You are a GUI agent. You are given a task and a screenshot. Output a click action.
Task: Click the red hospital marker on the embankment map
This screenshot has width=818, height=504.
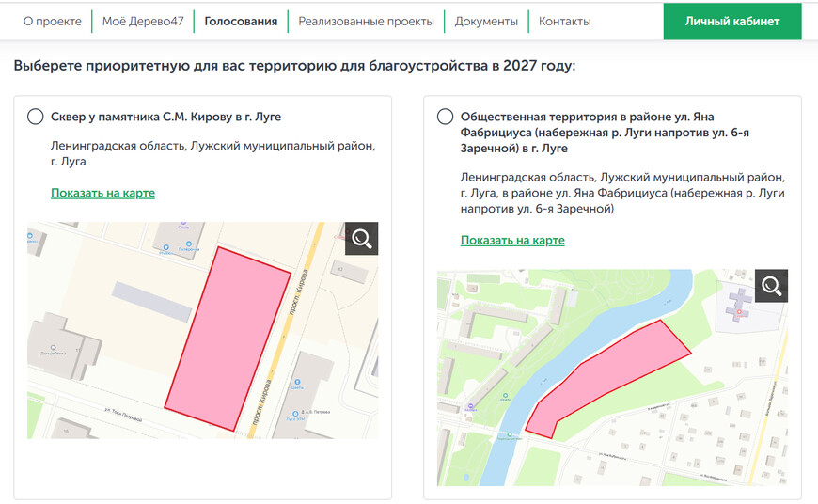(740, 311)
